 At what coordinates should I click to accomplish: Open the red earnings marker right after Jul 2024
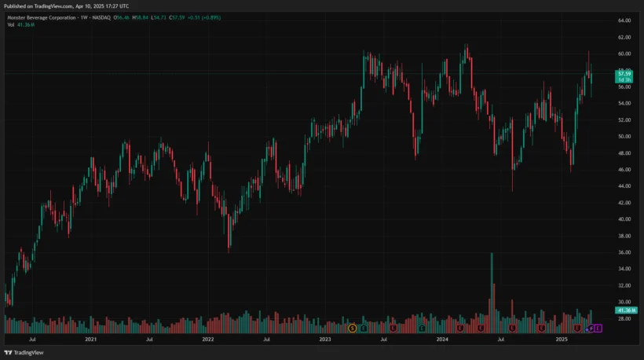[x=512, y=329]
